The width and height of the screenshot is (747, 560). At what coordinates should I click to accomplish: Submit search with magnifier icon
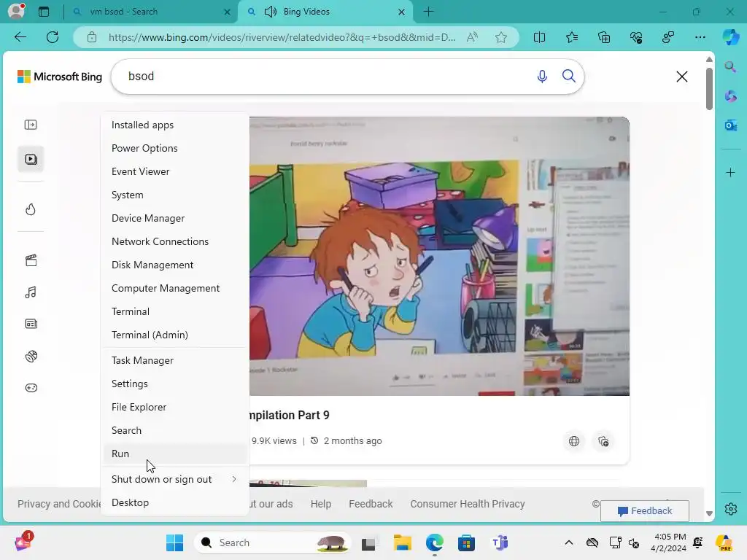pos(568,76)
